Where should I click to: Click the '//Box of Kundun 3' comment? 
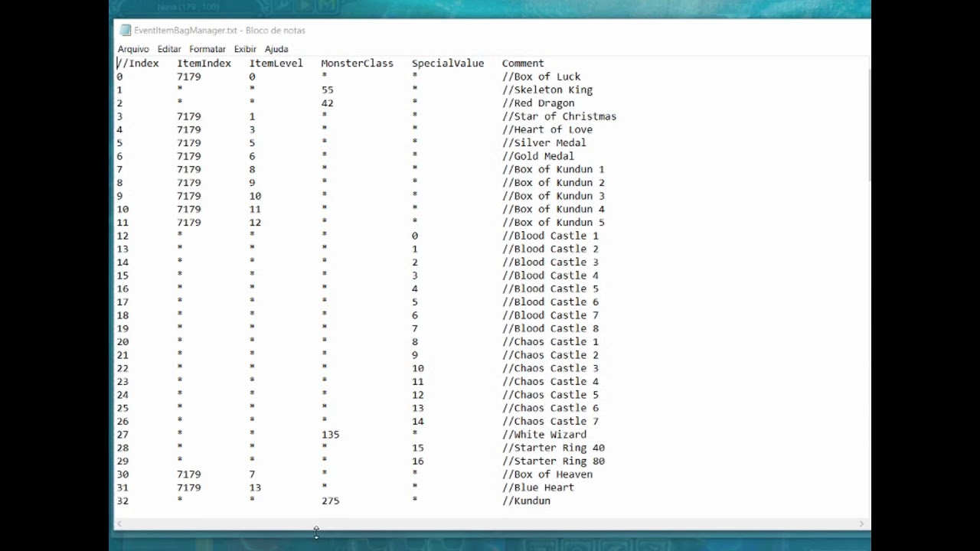(554, 196)
